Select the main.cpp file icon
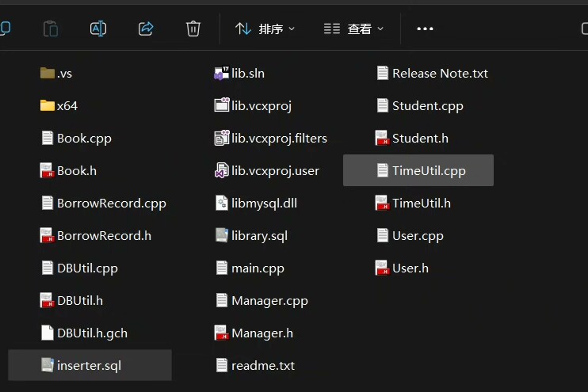This screenshot has height=392, width=588. point(222,268)
